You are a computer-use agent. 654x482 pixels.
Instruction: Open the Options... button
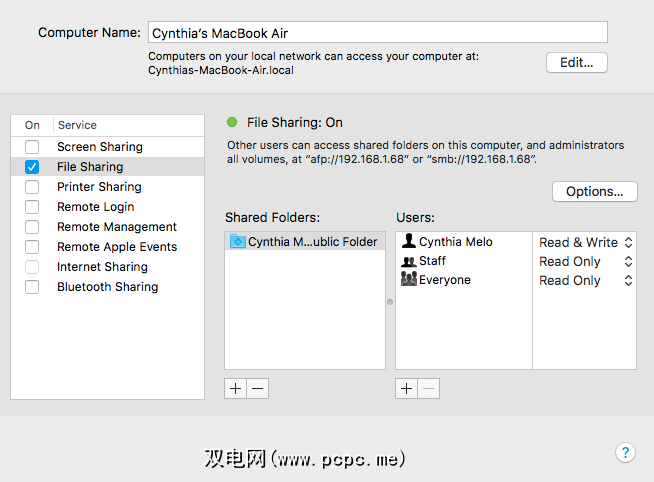point(594,191)
